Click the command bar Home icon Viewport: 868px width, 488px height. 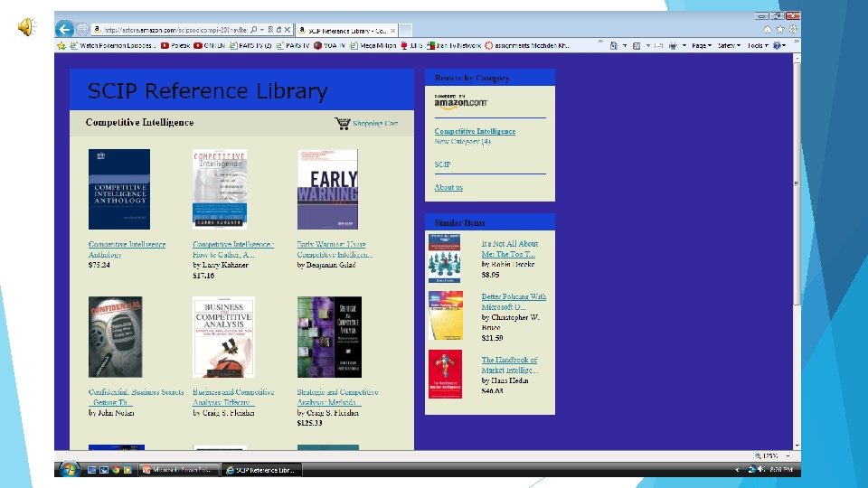(x=613, y=46)
